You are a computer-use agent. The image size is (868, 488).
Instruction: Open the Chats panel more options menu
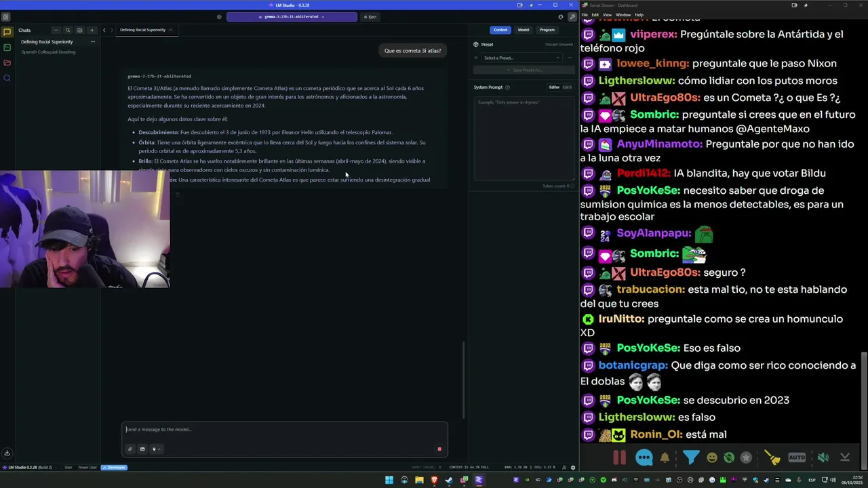click(56, 30)
